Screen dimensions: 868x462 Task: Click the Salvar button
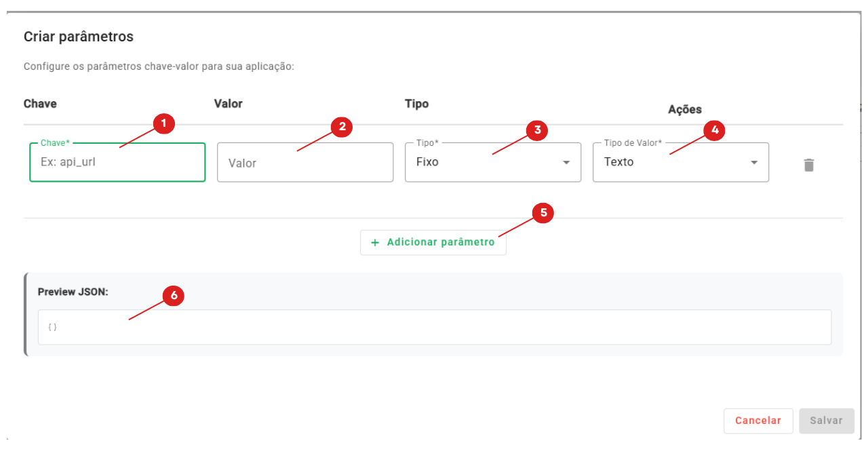[826, 421]
